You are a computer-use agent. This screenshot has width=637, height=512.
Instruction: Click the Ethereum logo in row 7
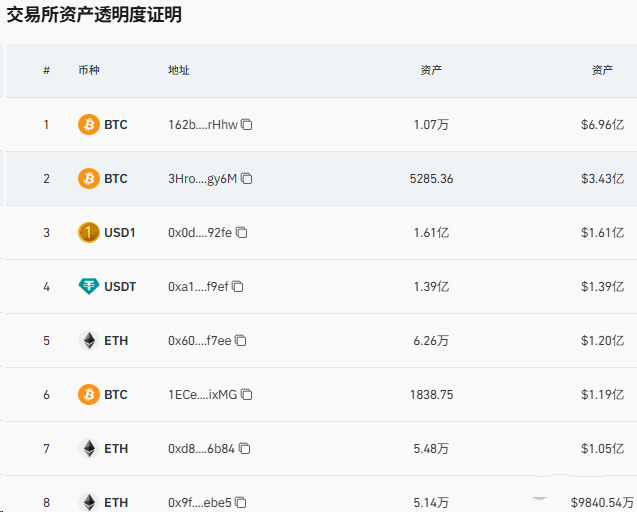tap(89, 449)
